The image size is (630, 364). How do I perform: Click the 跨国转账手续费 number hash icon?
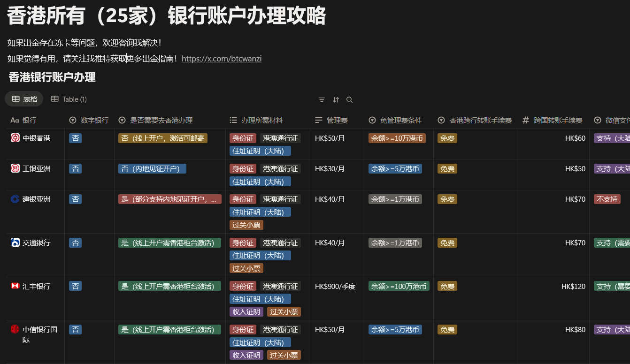[x=526, y=121]
